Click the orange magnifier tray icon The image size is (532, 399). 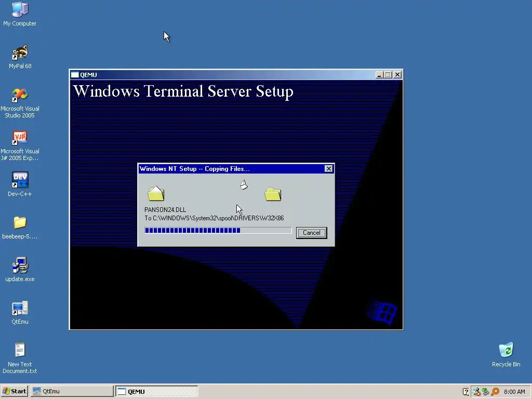click(495, 392)
